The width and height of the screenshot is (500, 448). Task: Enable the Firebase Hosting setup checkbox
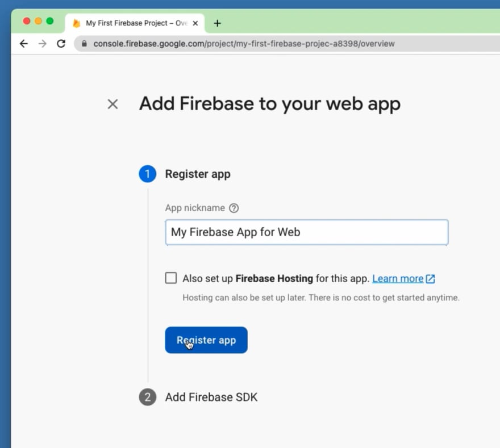(x=171, y=278)
